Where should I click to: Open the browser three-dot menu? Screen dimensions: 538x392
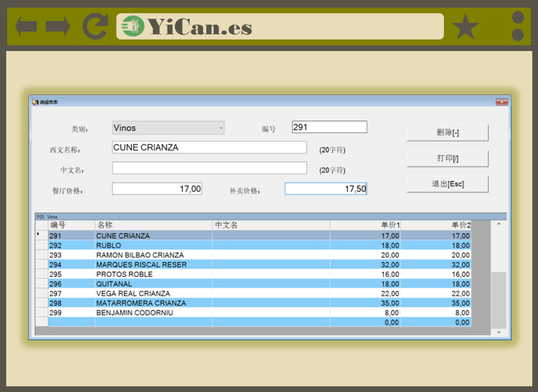(x=518, y=26)
